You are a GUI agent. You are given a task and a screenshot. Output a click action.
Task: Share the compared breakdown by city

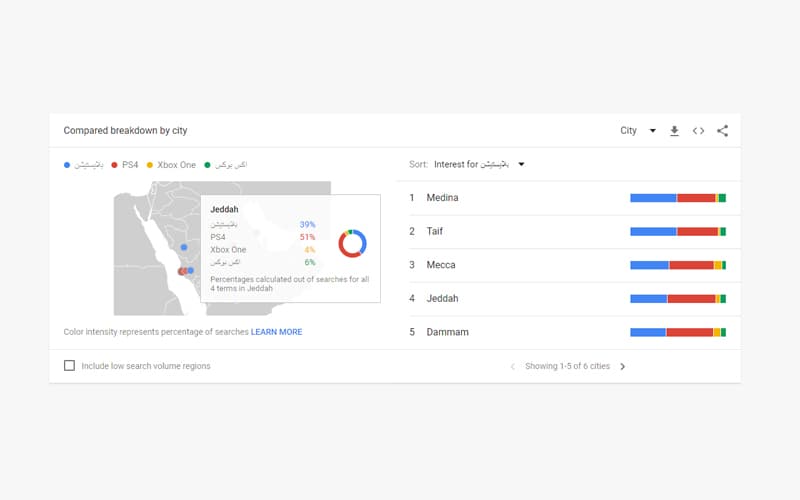click(x=722, y=131)
